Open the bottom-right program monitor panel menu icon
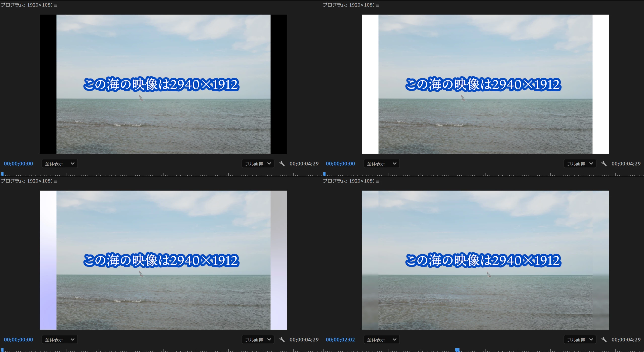This screenshot has height=352, width=644. coord(377,181)
